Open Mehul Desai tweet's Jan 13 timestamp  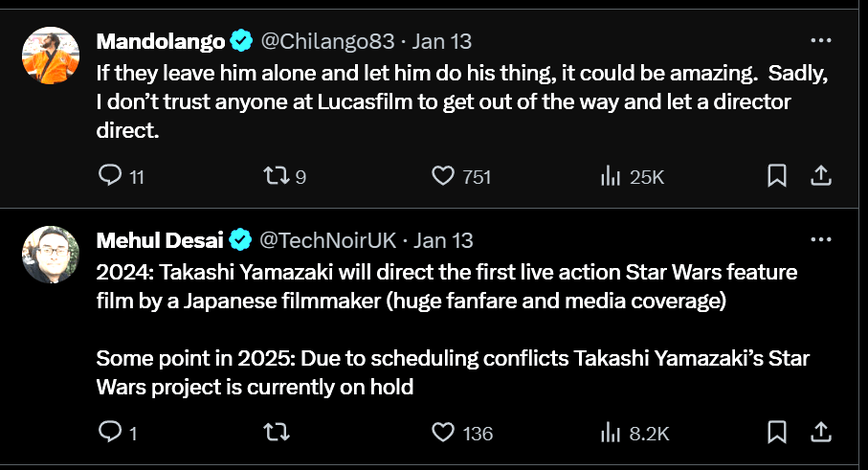[443, 239]
